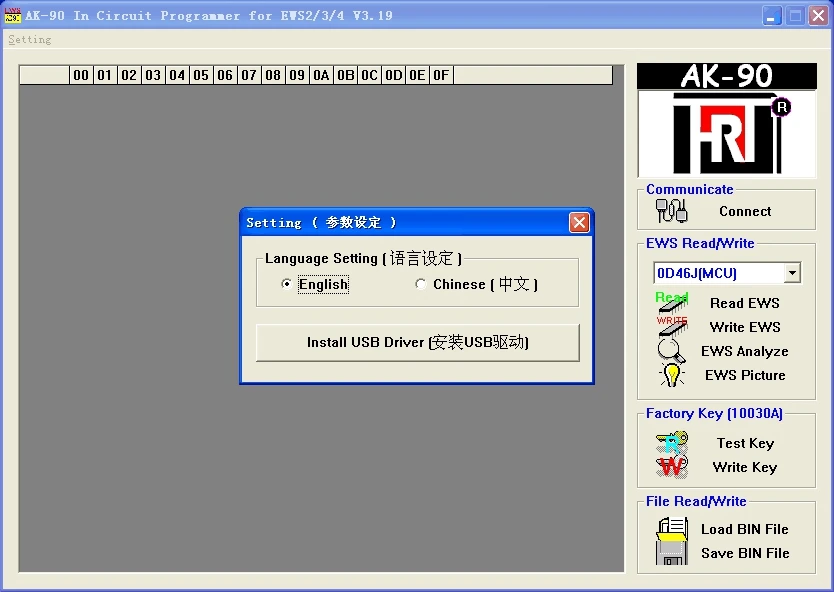Click the Install USB Driver button

click(416, 343)
